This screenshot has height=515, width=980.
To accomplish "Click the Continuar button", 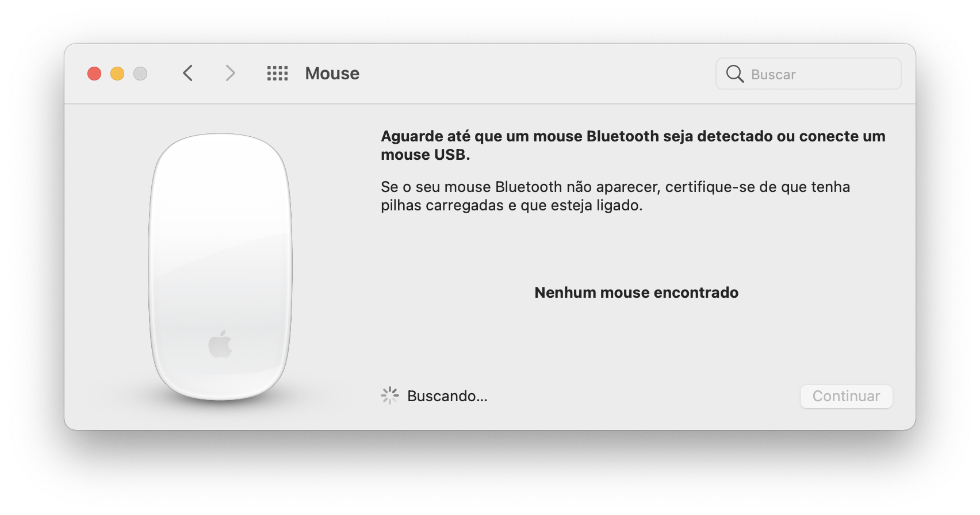I will coord(846,396).
